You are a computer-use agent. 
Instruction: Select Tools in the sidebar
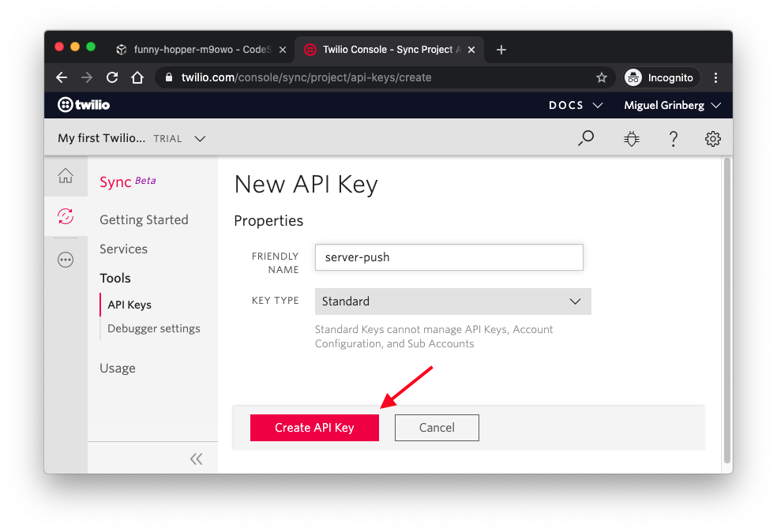[x=115, y=278]
